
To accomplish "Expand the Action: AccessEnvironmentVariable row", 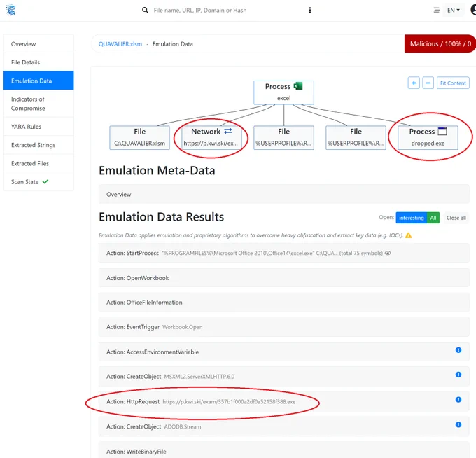I will pyautogui.click(x=283, y=352).
